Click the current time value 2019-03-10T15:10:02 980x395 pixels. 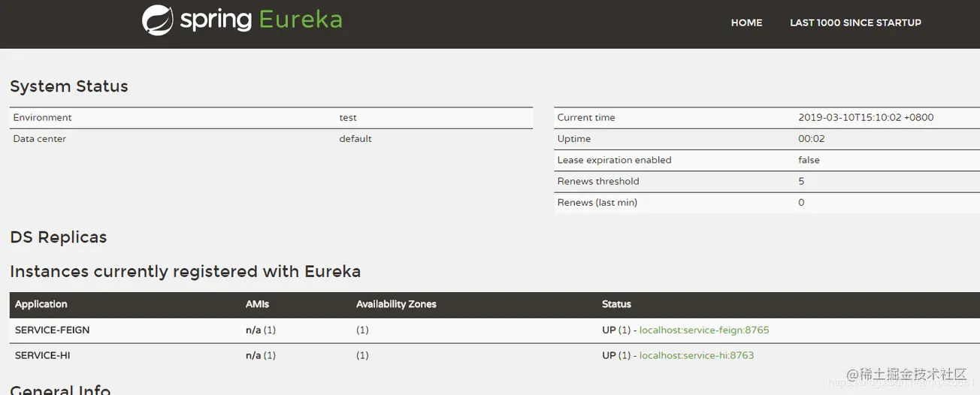866,118
